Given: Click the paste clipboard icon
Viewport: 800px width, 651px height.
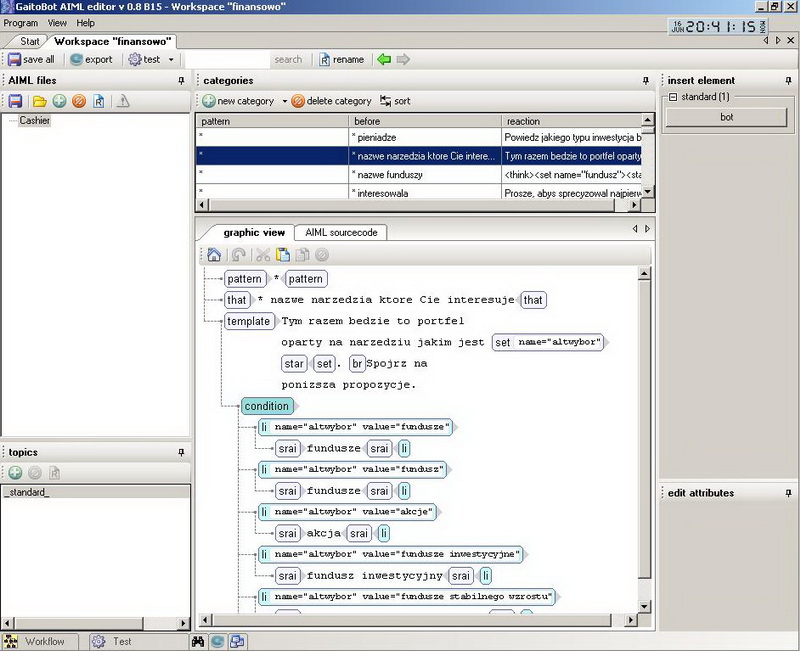Looking at the screenshot, I should (x=283, y=255).
